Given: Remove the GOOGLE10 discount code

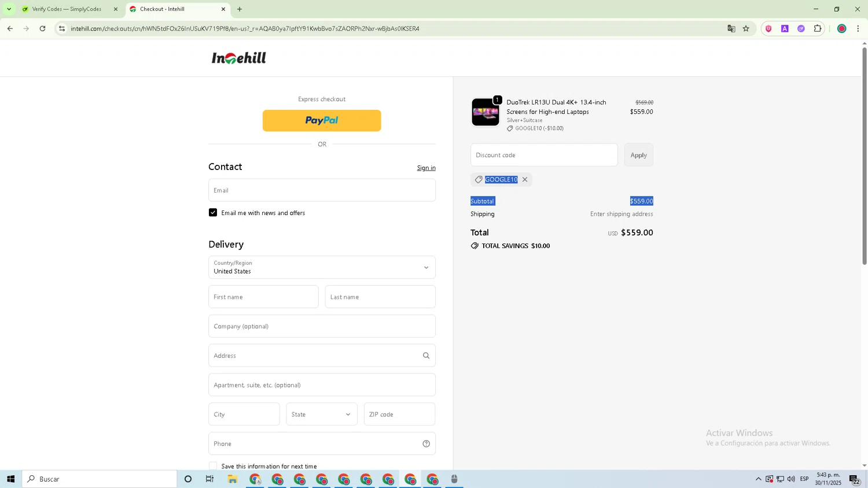Looking at the screenshot, I should (525, 180).
